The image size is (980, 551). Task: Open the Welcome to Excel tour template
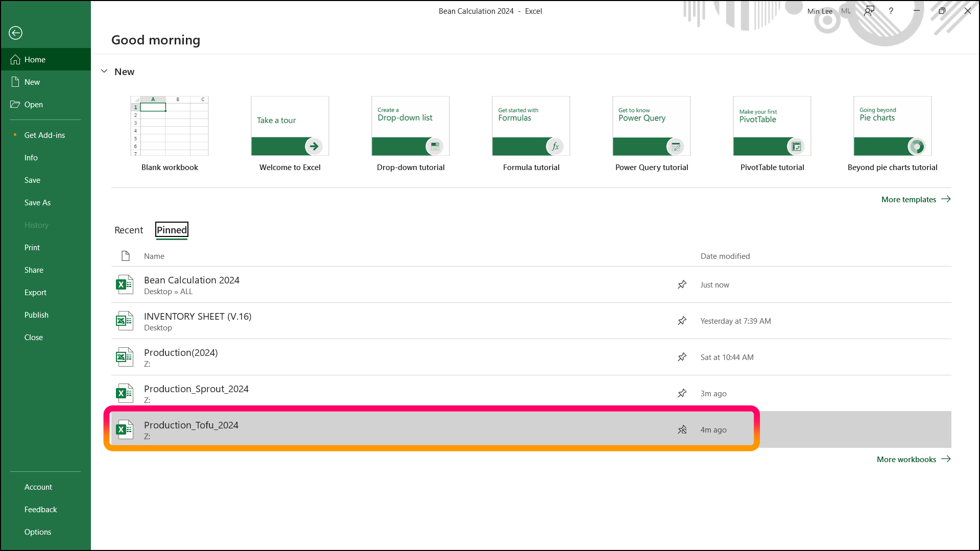coord(290,134)
